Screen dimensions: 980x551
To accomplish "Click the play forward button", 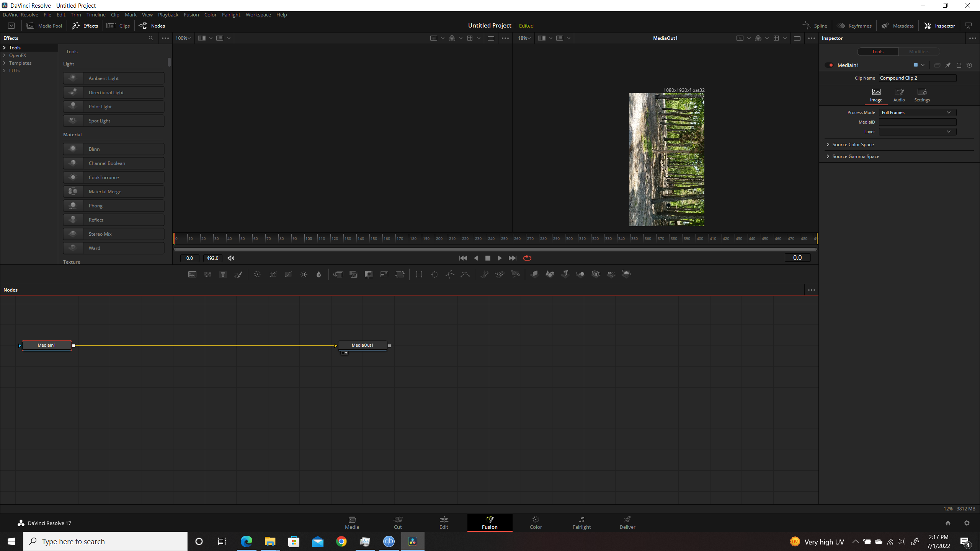I will [500, 258].
